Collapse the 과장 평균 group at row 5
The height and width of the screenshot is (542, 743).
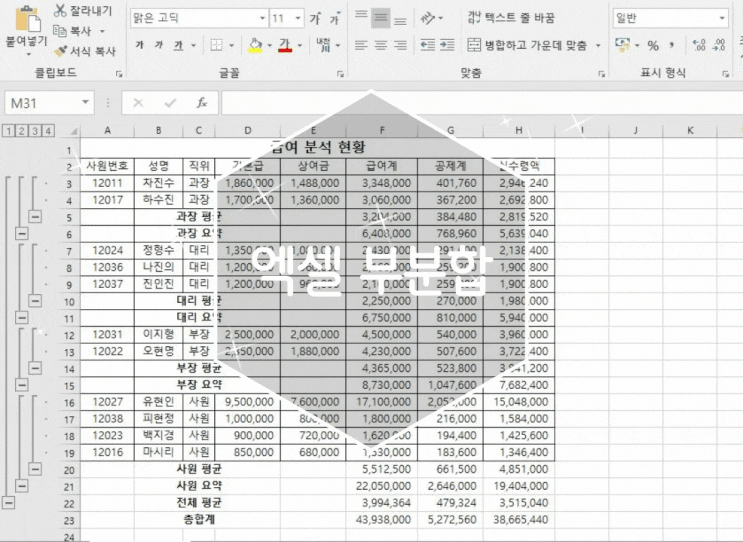35,217
